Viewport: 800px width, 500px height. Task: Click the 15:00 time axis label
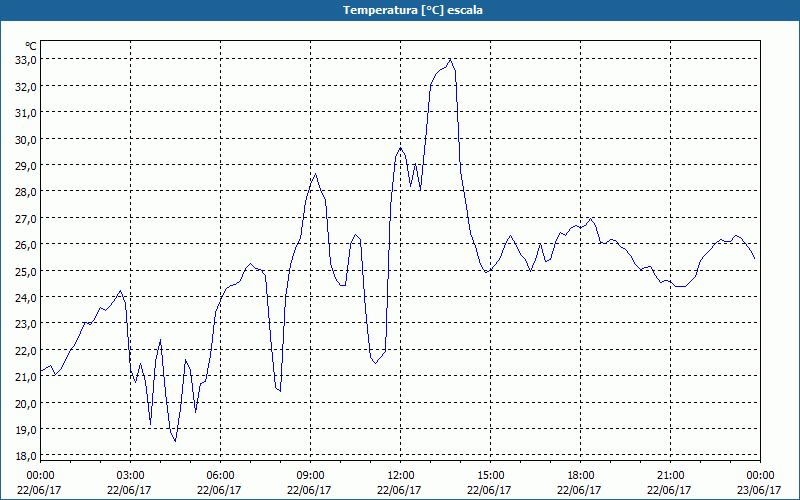point(491,476)
